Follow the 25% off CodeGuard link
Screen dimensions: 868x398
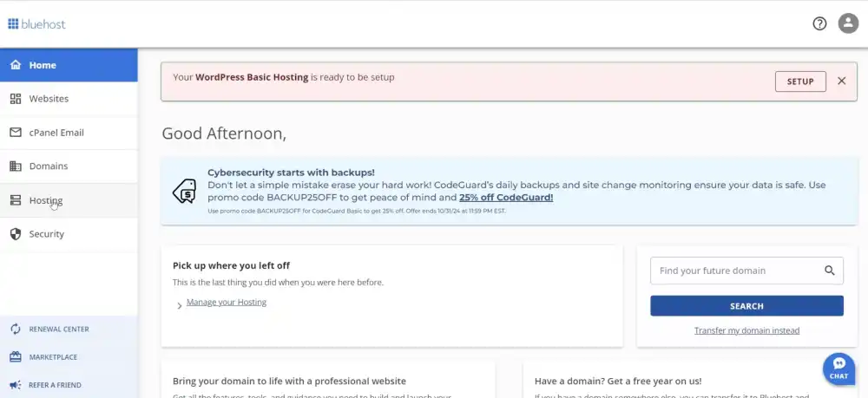[x=506, y=198]
